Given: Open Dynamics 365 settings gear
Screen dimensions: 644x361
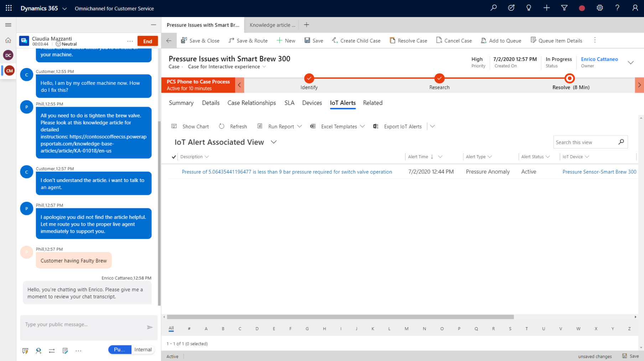Looking at the screenshot, I should point(600,7).
